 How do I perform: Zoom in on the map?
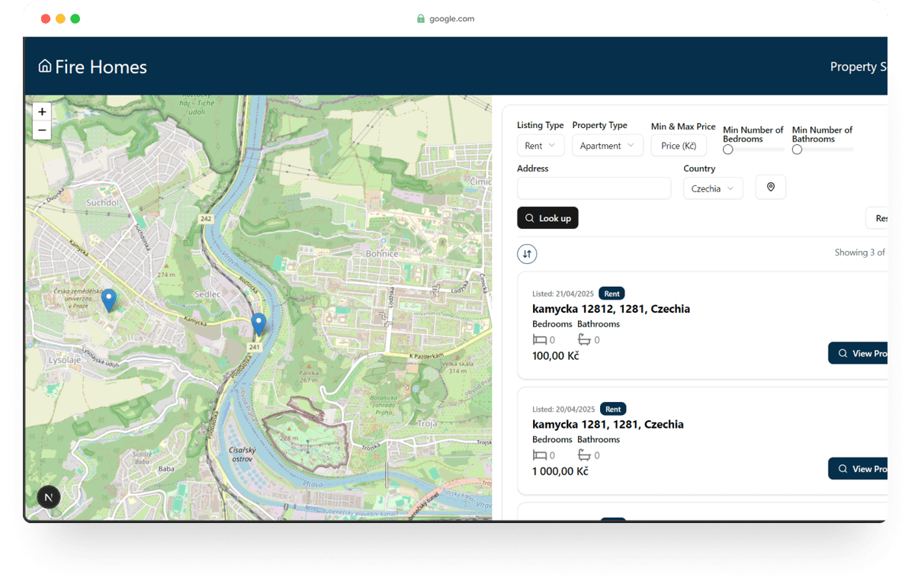point(42,112)
